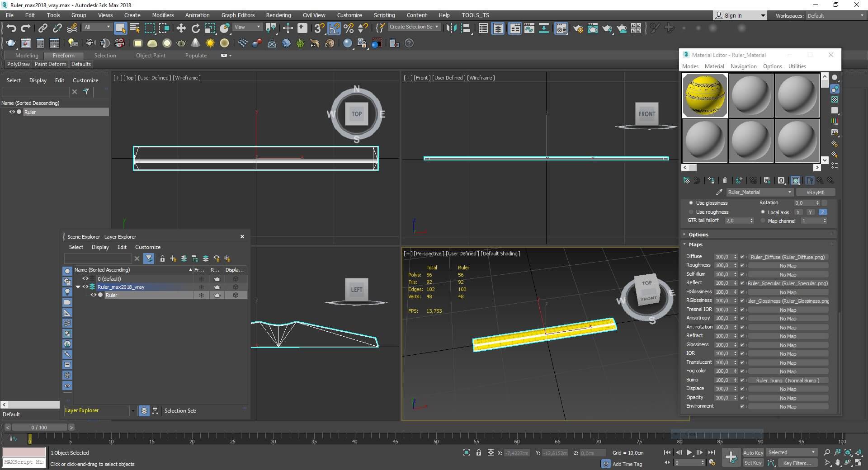Click the Mirror tool icon
Image resolution: width=868 pixels, height=470 pixels.
(x=451, y=28)
